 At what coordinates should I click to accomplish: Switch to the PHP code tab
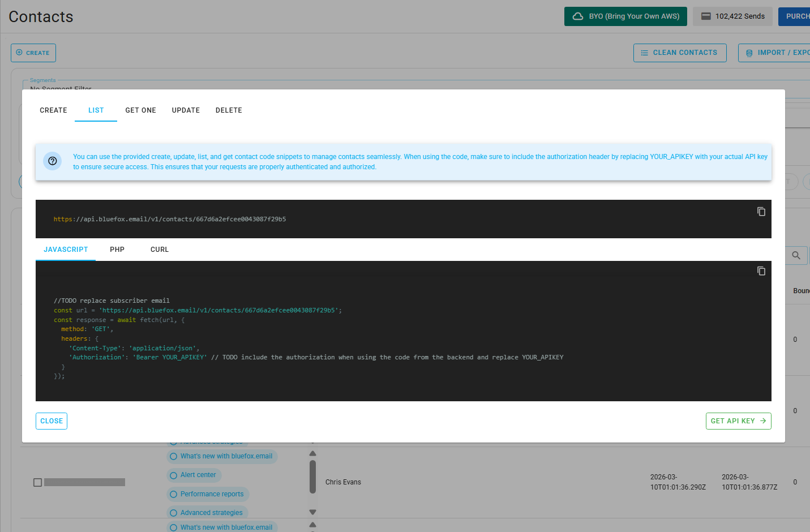(x=117, y=249)
